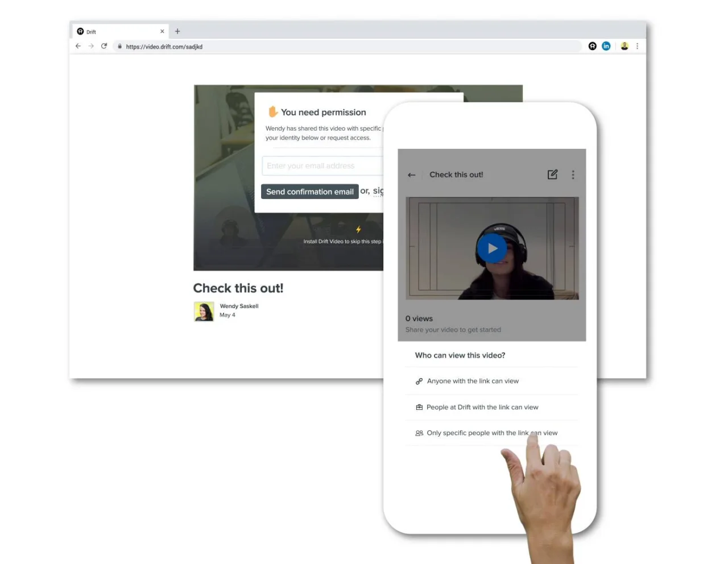Click Share your video to get started
This screenshot has height=564, width=728.
coord(453,330)
